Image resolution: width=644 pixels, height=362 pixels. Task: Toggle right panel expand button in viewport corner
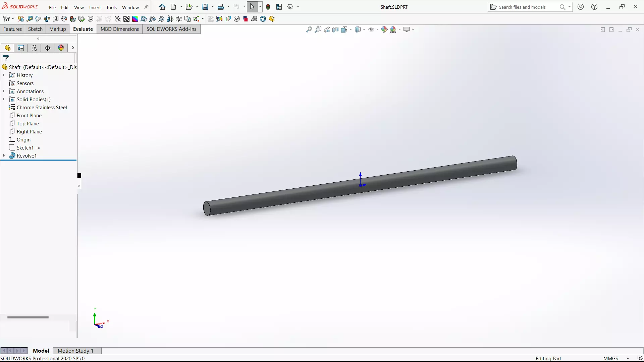611,29
